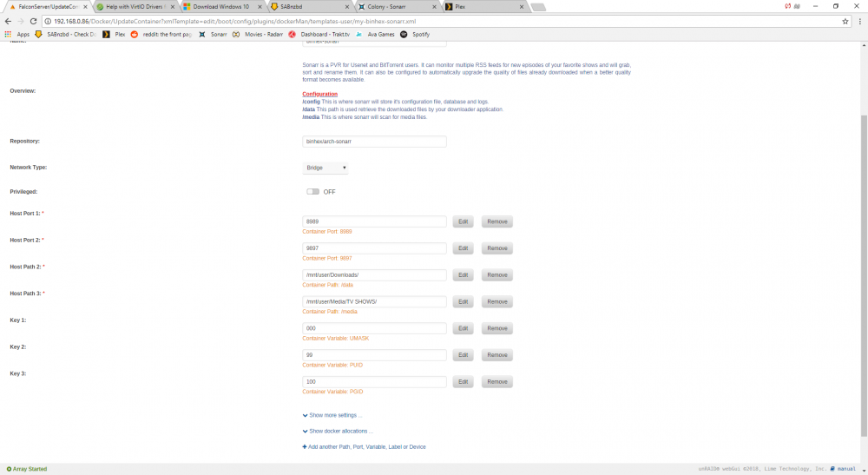Click Edit for Host Port 1
This screenshot has width=868, height=475.
[x=463, y=221]
